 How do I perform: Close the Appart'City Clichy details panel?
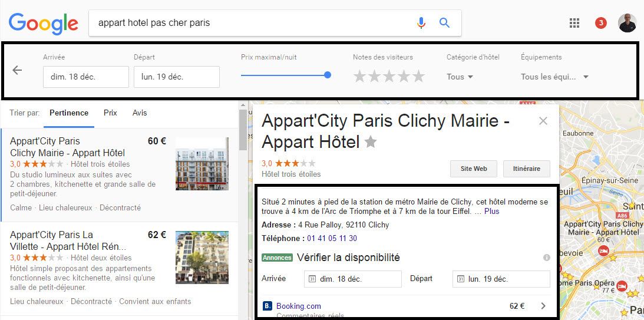543,121
